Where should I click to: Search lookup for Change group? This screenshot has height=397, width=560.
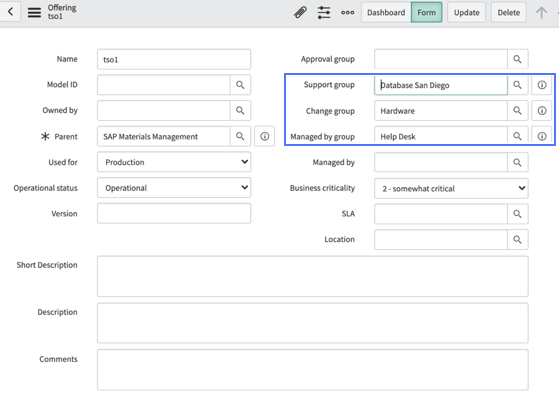518,110
